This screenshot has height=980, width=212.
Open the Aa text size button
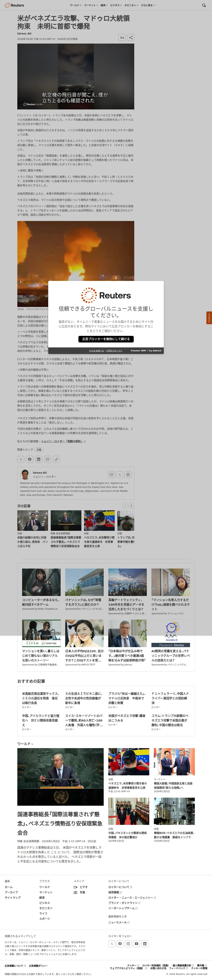(x=122, y=37)
